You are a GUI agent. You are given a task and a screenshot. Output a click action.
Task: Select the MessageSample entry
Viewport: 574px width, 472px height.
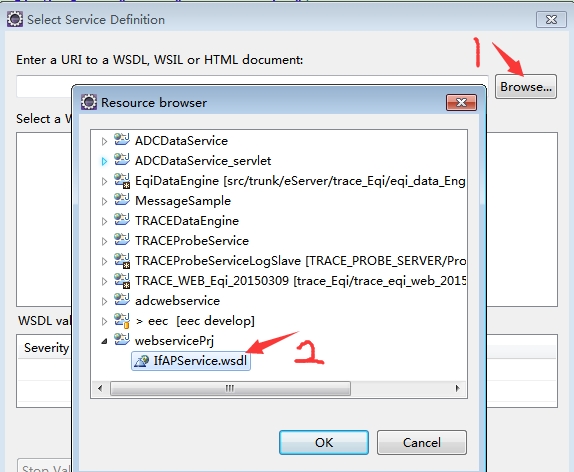pos(183,201)
